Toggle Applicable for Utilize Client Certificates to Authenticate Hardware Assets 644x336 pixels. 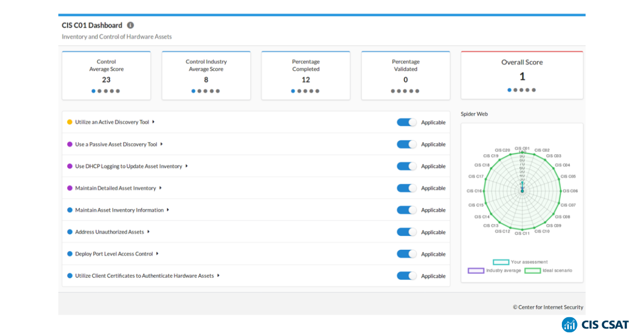[x=406, y=275]
